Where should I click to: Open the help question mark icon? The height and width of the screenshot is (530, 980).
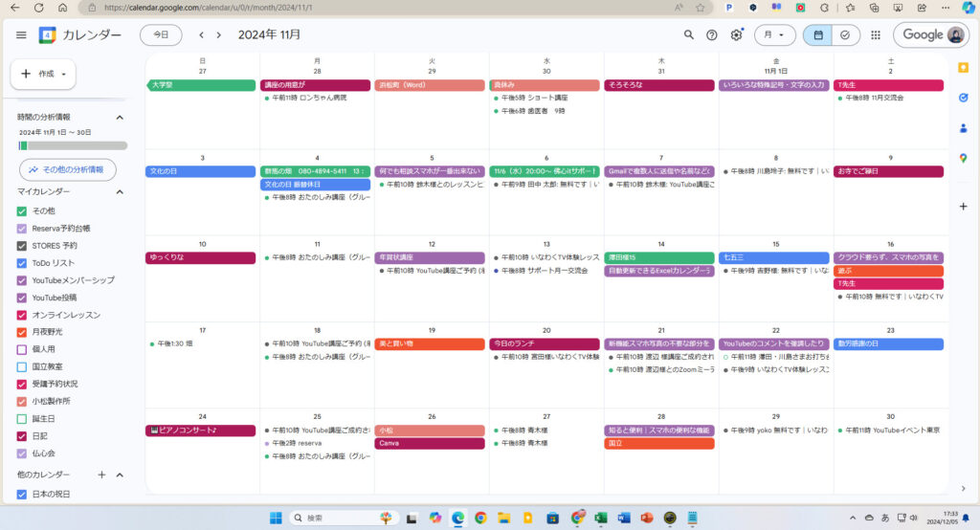point(712,34)
